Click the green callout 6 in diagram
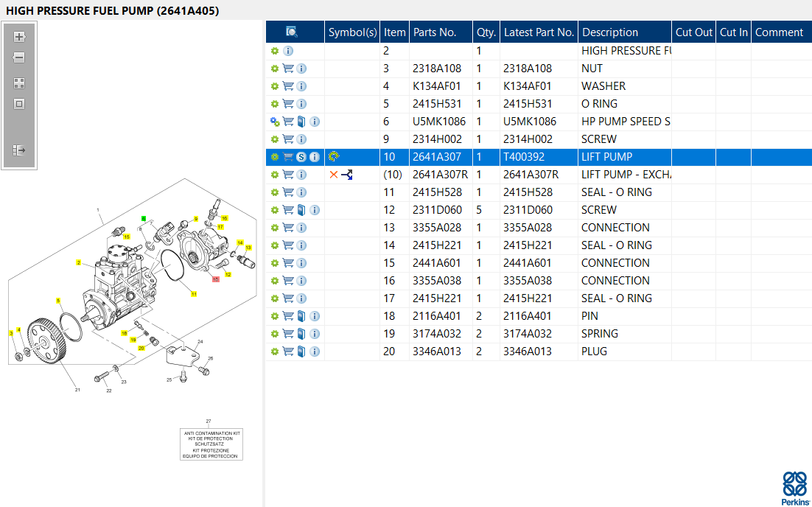 click(144, 219)
